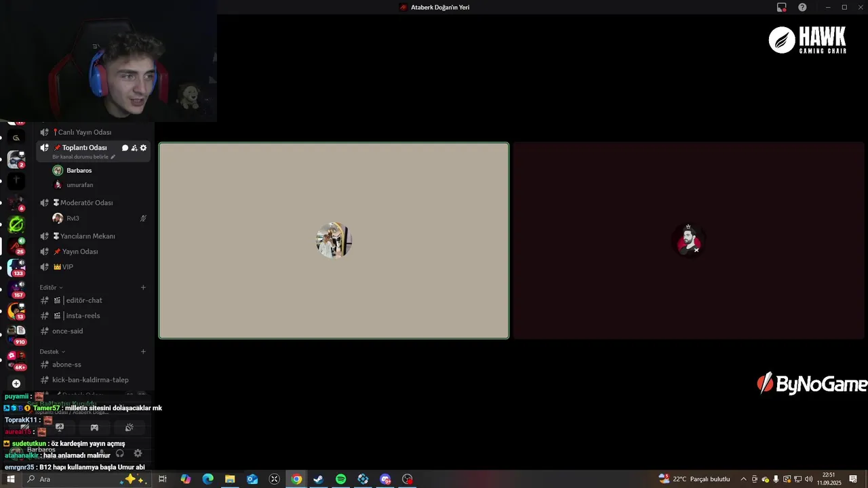Focus Barbaros's beige video tile

(x=334, y=241)
